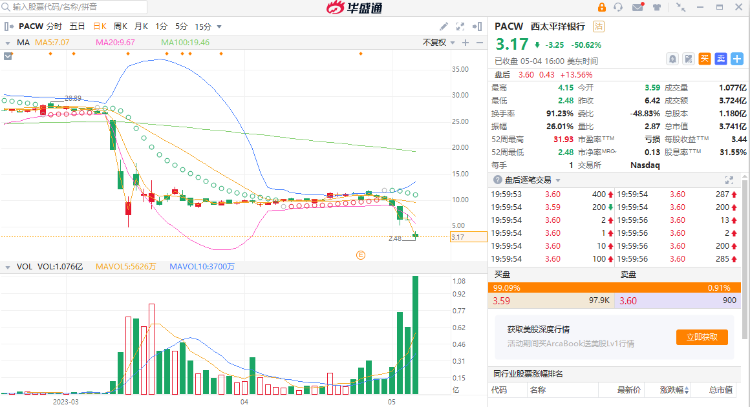Click the ask price 3.60 row
The height and width of the screenshot is (407, 750).
[x=678, y=301]
